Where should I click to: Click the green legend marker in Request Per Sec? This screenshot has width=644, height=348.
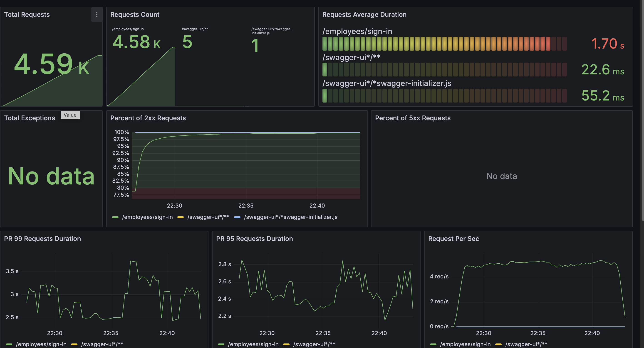click(x=433, y=344)
